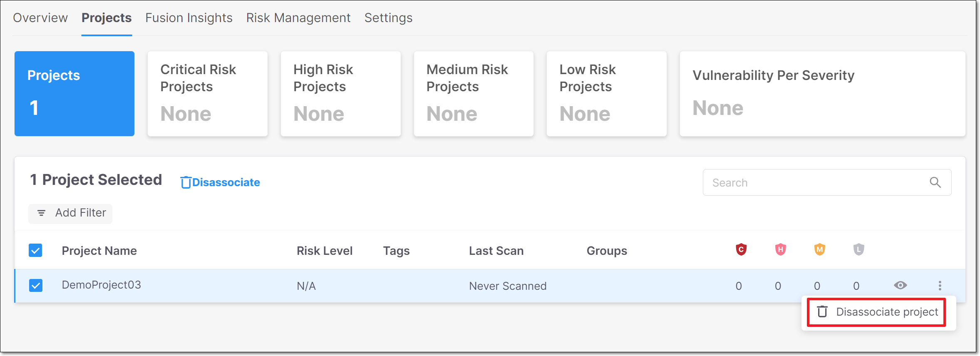The width and height of the screenshot is (980, 356).
Task: Select the Critical Risk Projects card
Action: [208, 94]
